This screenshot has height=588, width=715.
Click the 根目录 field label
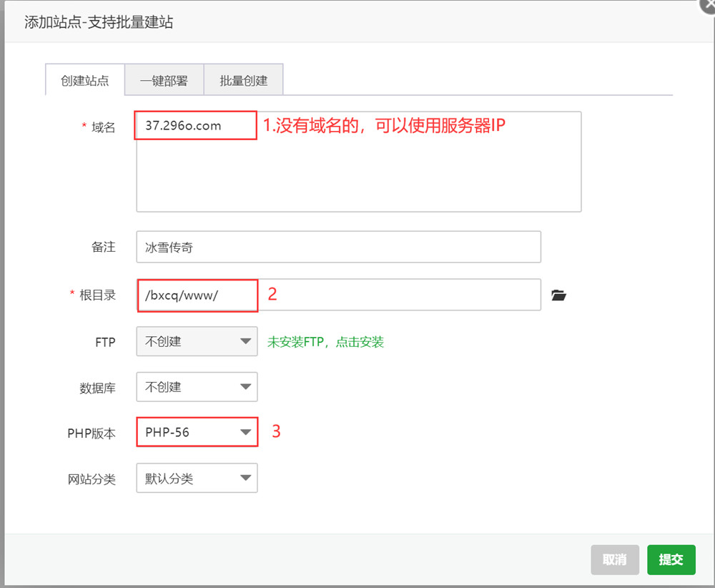[x=97, y=295]
